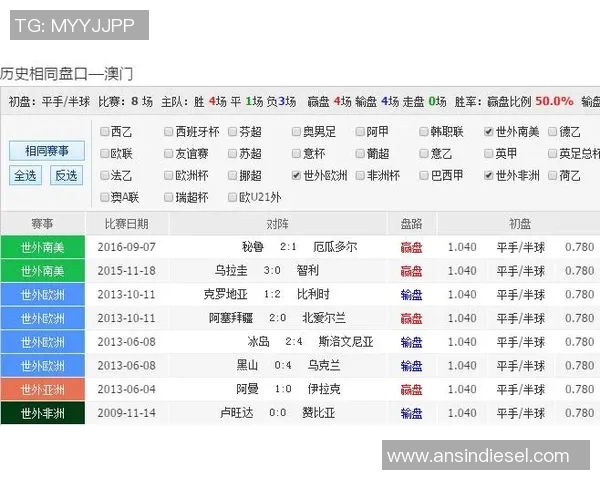The height and width of the screenshot is (480, 600).
Task: Select the 巴西甲 checkbox
Action: (x=424, y=175)
